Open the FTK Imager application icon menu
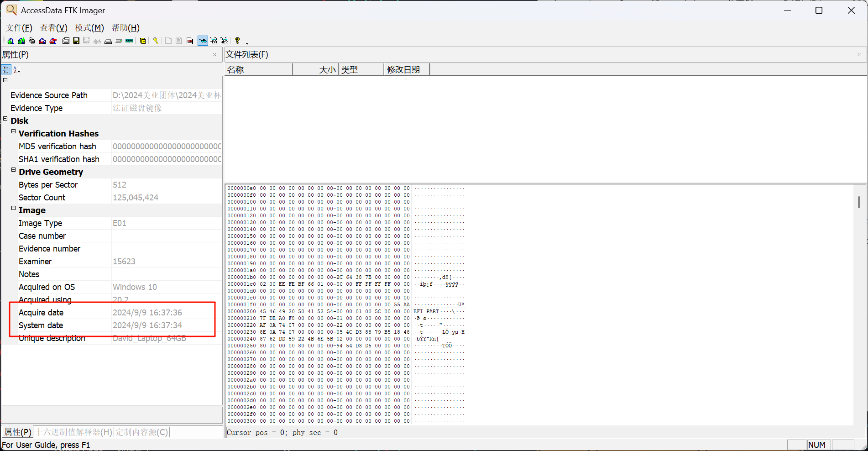Viewport: 868px width, 451px height. pyautogui.click(x=11, y=10)
